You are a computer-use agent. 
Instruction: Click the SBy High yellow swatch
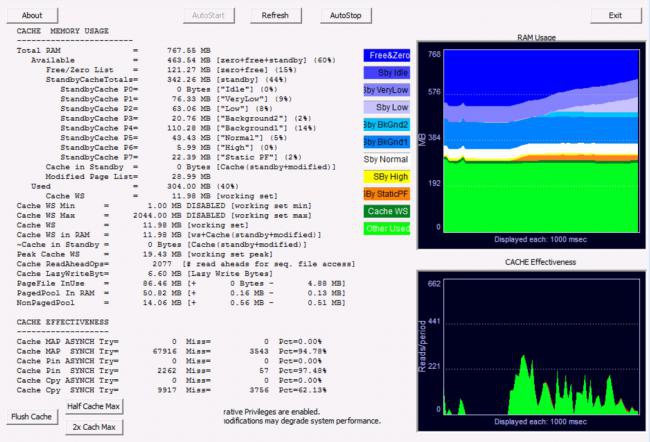pos(386,176)
